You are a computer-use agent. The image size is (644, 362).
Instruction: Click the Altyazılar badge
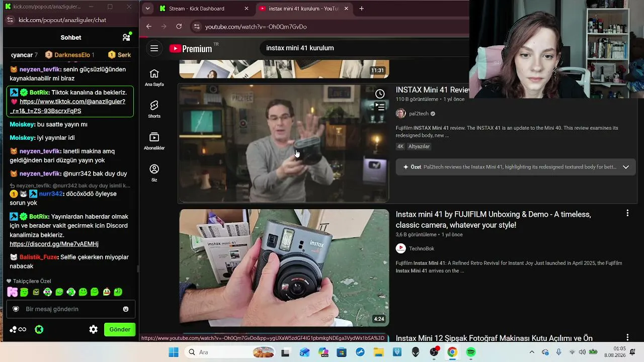pyautogui.click(x=419, y=146)
